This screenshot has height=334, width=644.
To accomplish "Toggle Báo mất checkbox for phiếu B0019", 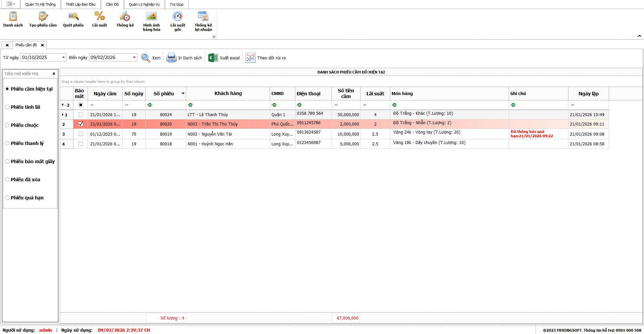I will tap(81, 134).
